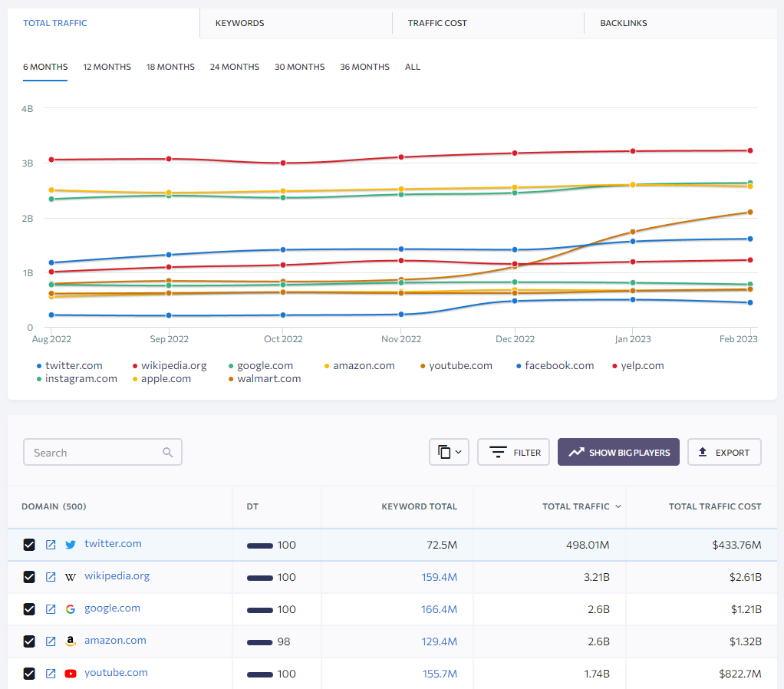Export the domain table
Viewport: 784px width, 689px height.
[724, 452]
